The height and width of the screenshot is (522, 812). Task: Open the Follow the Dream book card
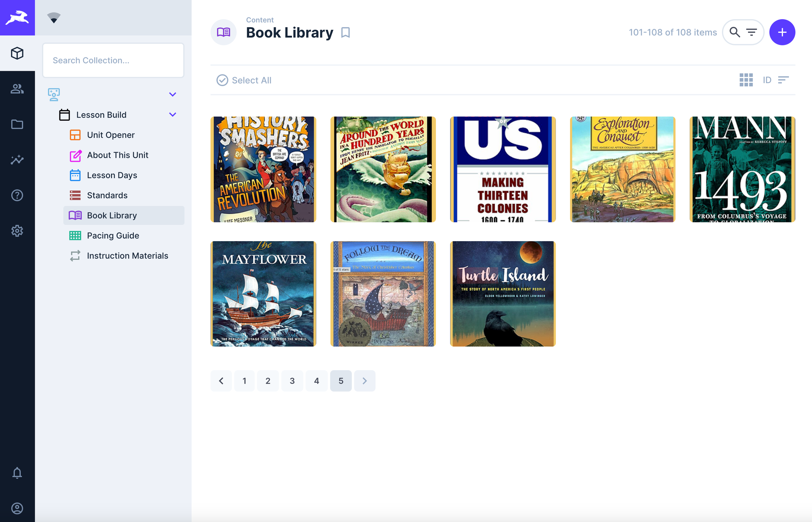coord(383,293)
